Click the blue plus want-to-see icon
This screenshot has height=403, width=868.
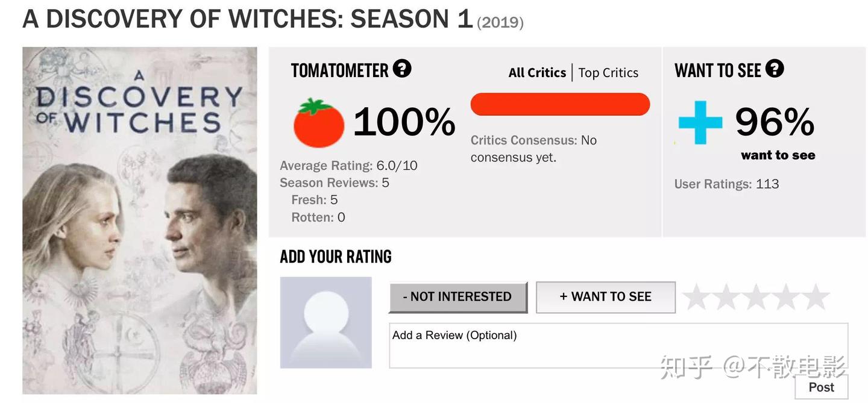(700, 122)
